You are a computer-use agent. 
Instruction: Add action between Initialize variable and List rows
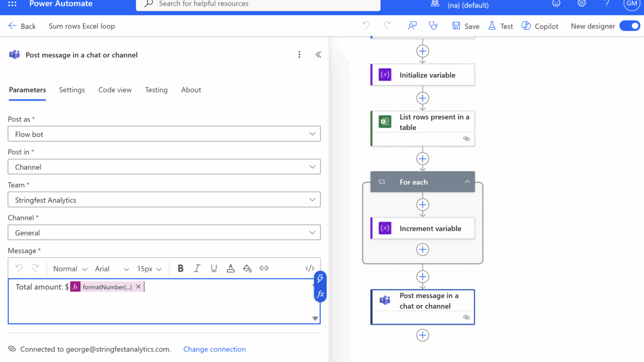tap(423, 98)
